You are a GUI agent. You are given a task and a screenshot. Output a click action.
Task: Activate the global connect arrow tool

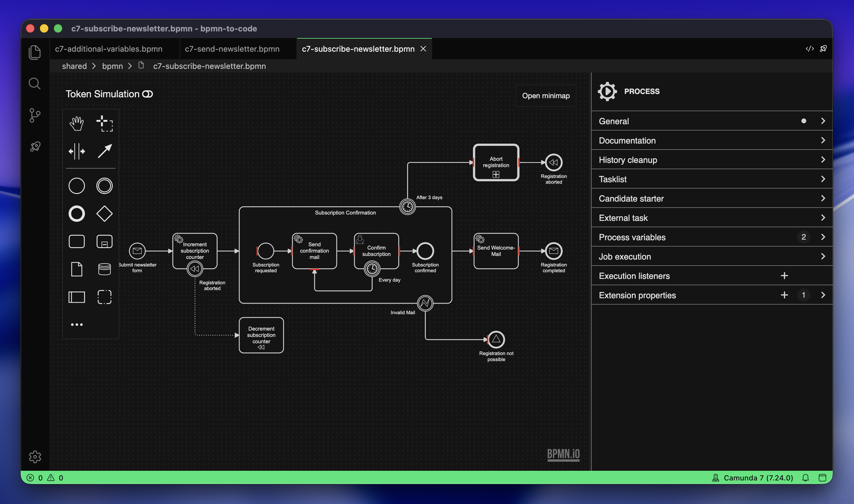tap(104, 151)
